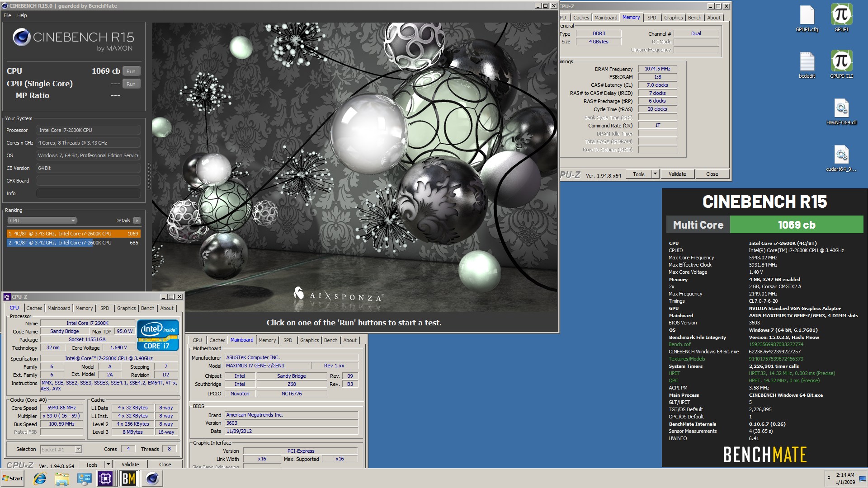The width and height of the screenshot is (868, 488).
Task: Select cudart64 dll desktop file
Action: [841, 158]
